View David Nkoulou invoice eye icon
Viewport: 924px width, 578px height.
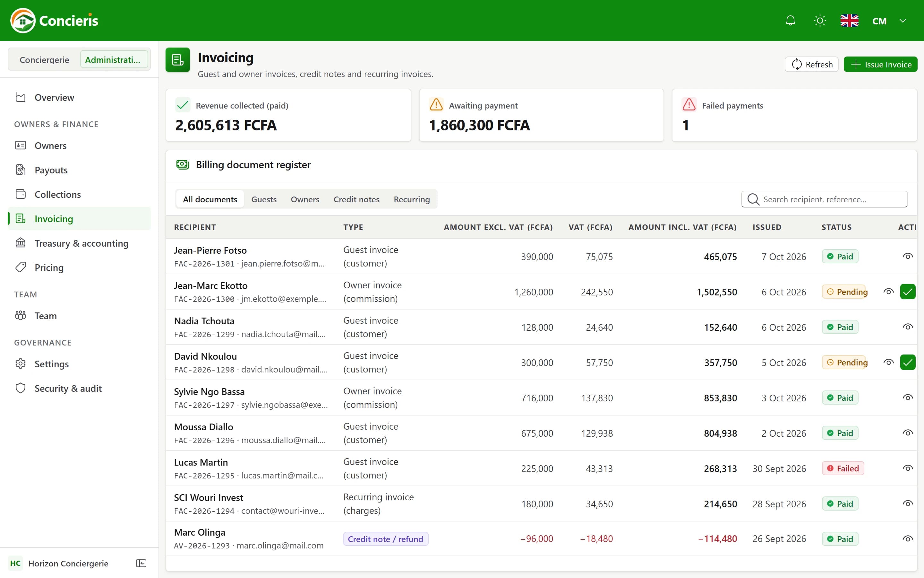coord(888,363)
